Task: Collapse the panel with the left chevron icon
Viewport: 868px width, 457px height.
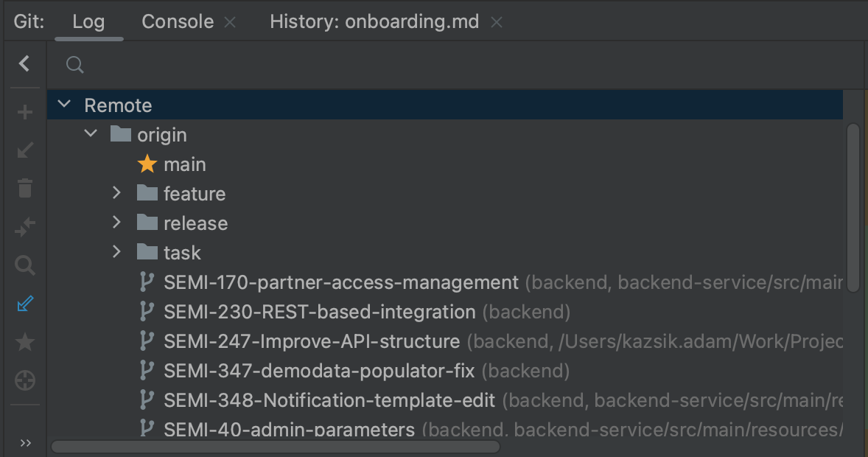Action: 24,63
